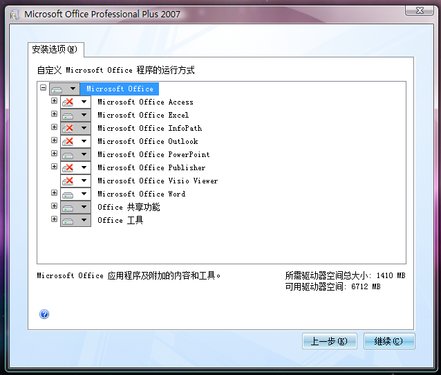
Task: Click the 可用驱动器空间: 6712 MB text
Action: (x=333, y=286)
